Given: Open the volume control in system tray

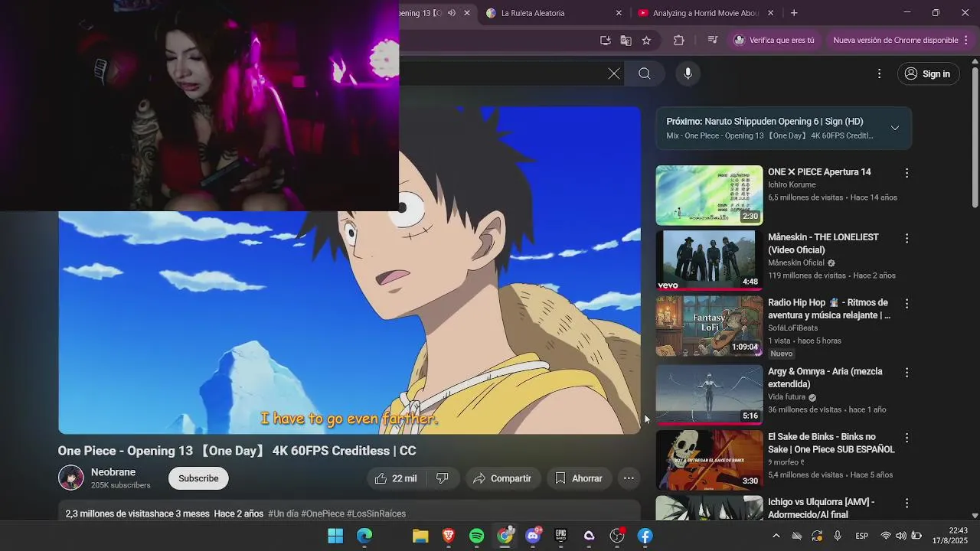Looking at the screenshot, I should click(x=901, y=536).
